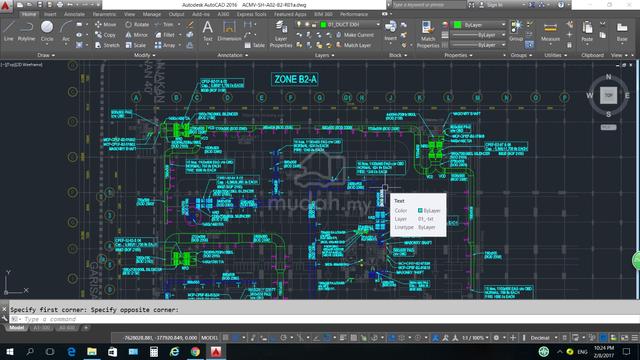640x360 pixels.
Task: Toggle lineweight display in status bar
Action: [343, 338]
